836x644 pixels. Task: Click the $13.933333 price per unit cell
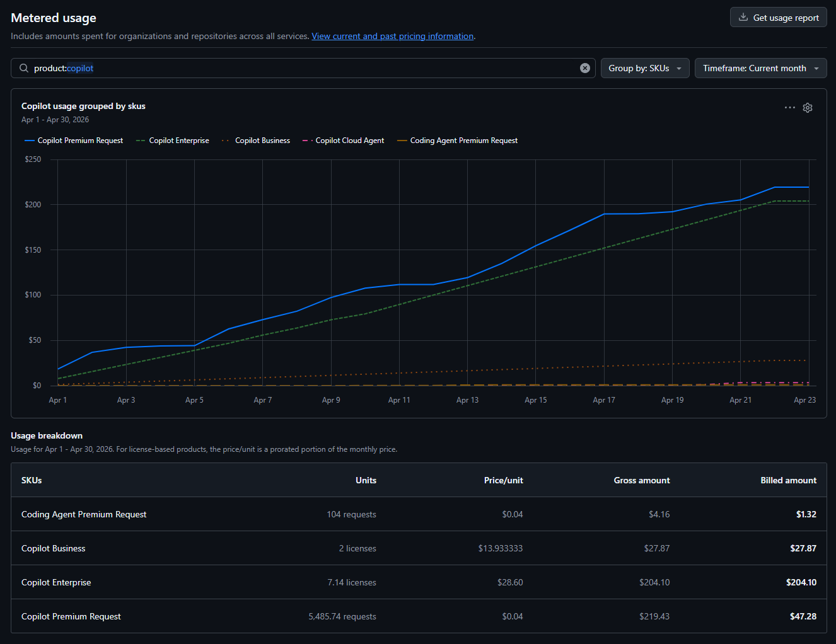point(501,548)
